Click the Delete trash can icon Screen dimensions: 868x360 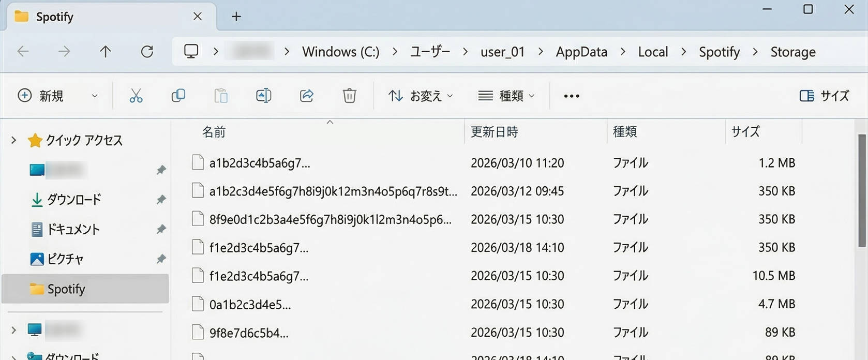pyautogui.click(x=350, y=96)
